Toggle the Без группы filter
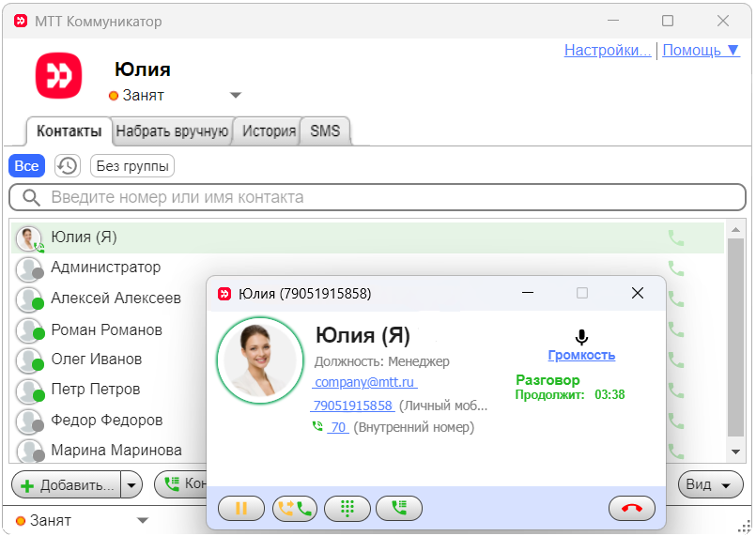 pyautogui.click(x=132, y=166)
